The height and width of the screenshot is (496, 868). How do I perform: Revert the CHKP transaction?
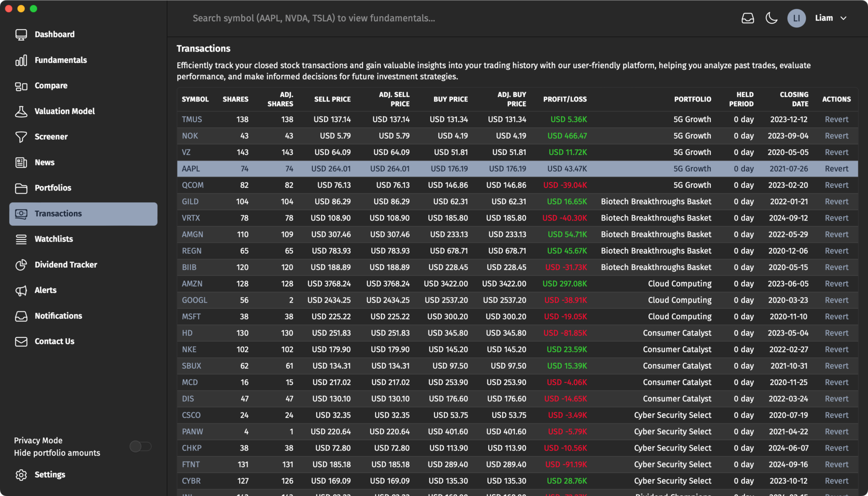click(x=836, y=448)
